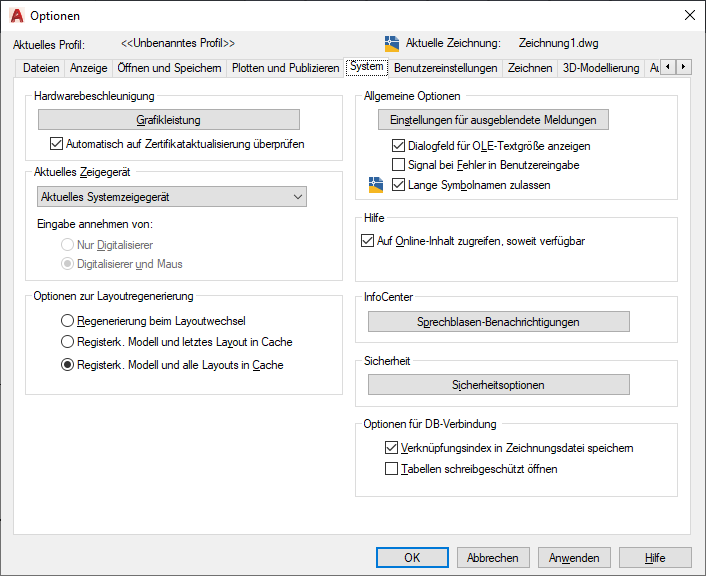
Task: Select Registerk. Modell und letztes Layout option
Action: [x=68, y=342]
